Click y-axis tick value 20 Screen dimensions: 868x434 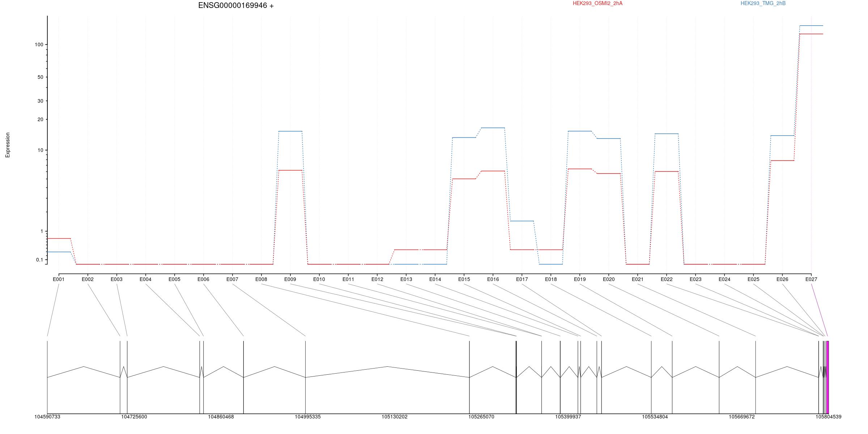[x=40, y=119]
